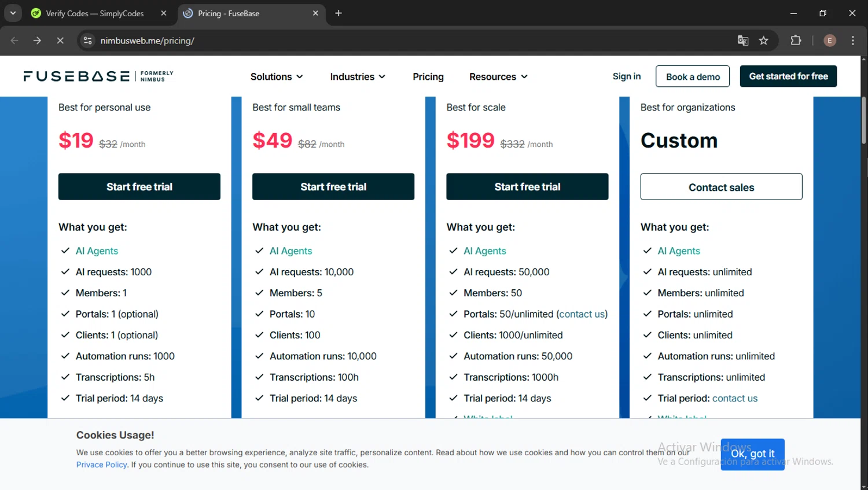
Task: Click 'Trial period: 14 days' in $199 plan
Action: click(507, 398)
